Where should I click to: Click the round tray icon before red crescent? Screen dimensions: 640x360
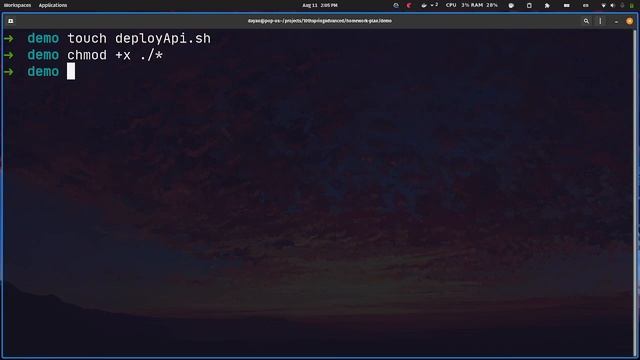(396, 5)
